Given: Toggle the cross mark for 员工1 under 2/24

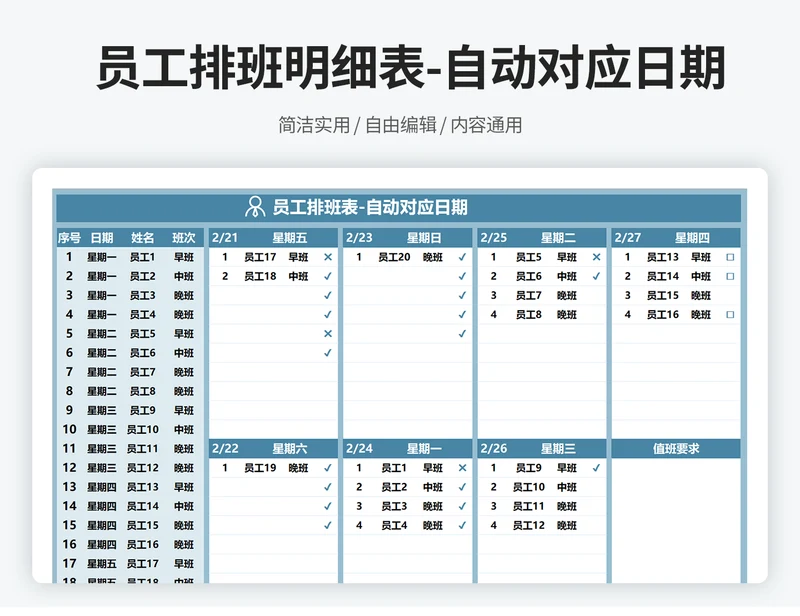Looking at the screenshot, I should click(x=462, y=467).
